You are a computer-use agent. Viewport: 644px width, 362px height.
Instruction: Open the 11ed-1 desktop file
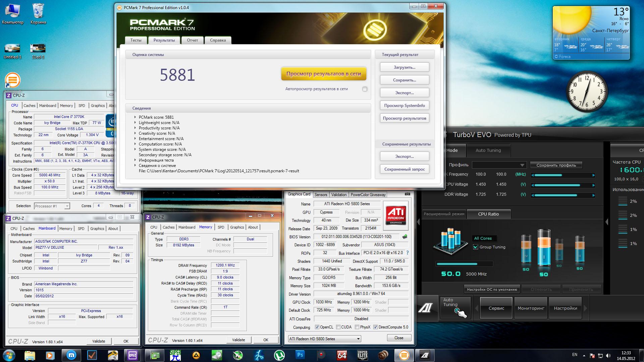38,51
